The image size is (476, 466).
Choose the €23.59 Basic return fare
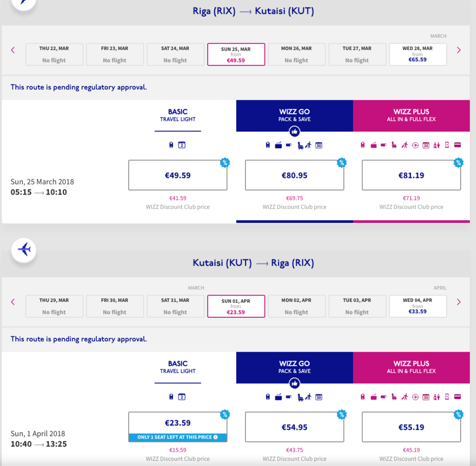(x=178, y=423)
